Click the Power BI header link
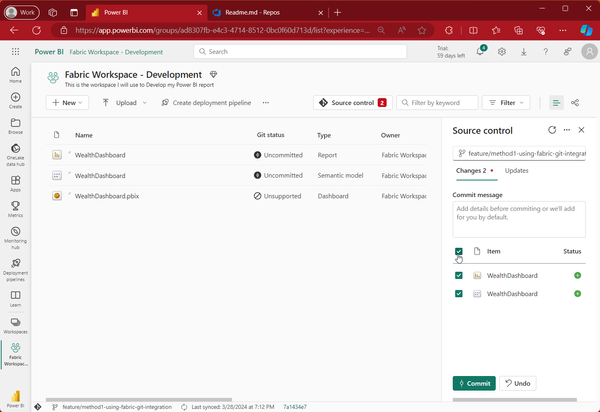 pos(49,52)
